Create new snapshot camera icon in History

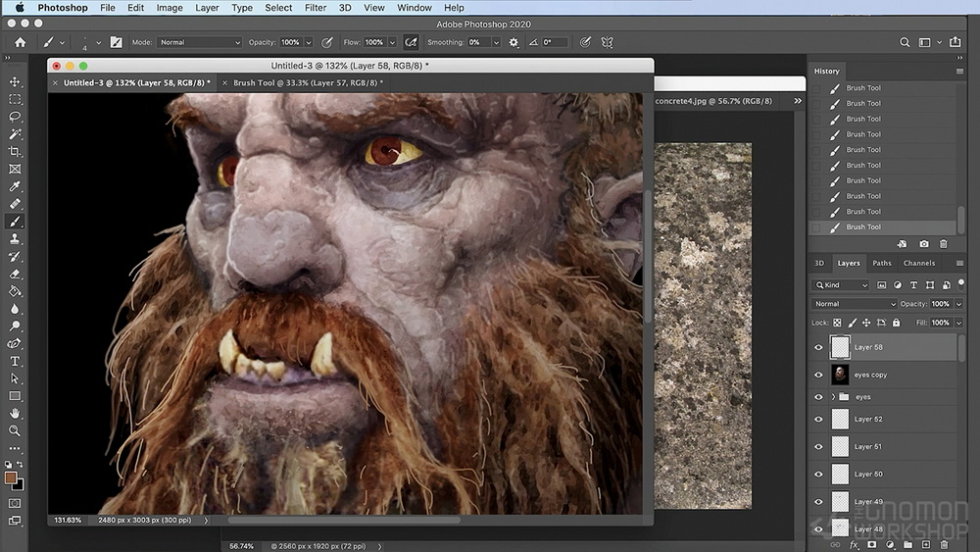click(924, 244)
